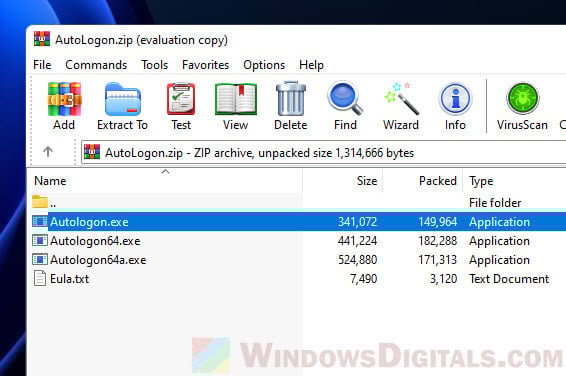Click Application type in Autologon64.exe row
The height and width of the screenshot is (376, 566).
pyautogui.click(x=499, y=241)
